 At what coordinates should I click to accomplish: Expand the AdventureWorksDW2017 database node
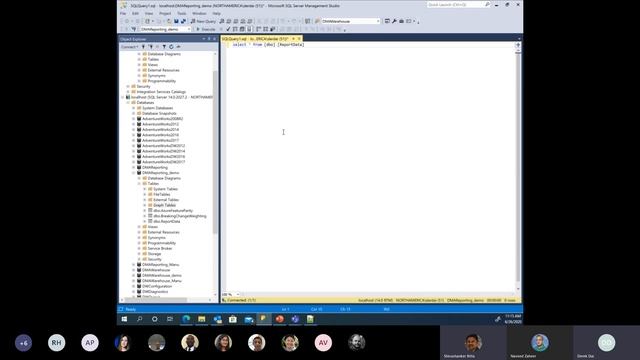point(133,162)
